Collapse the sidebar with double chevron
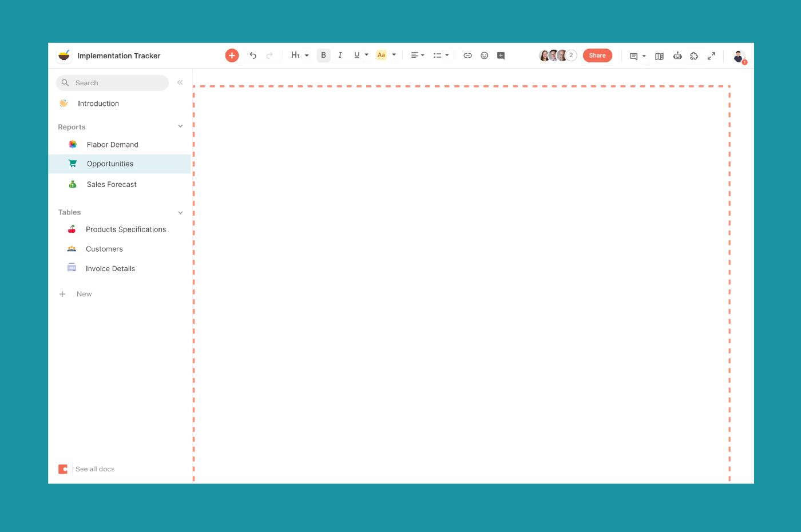 (x=180, y=82)
